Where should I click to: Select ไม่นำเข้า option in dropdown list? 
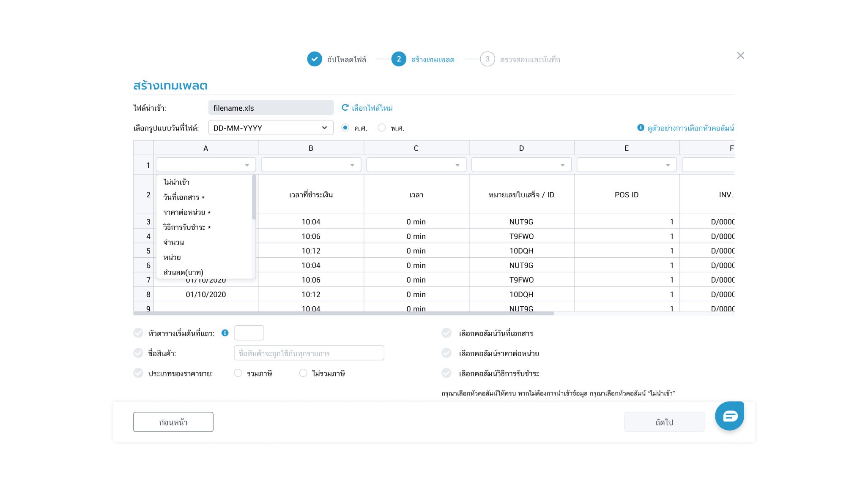pos(176,182)
